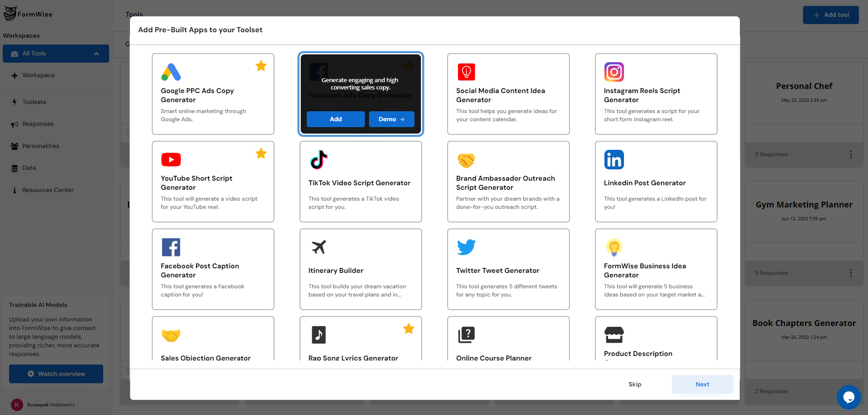This screenshot has height=415, width=868.
Task: Open the Personal Chef responses options menu
Action: click(850, 154)
